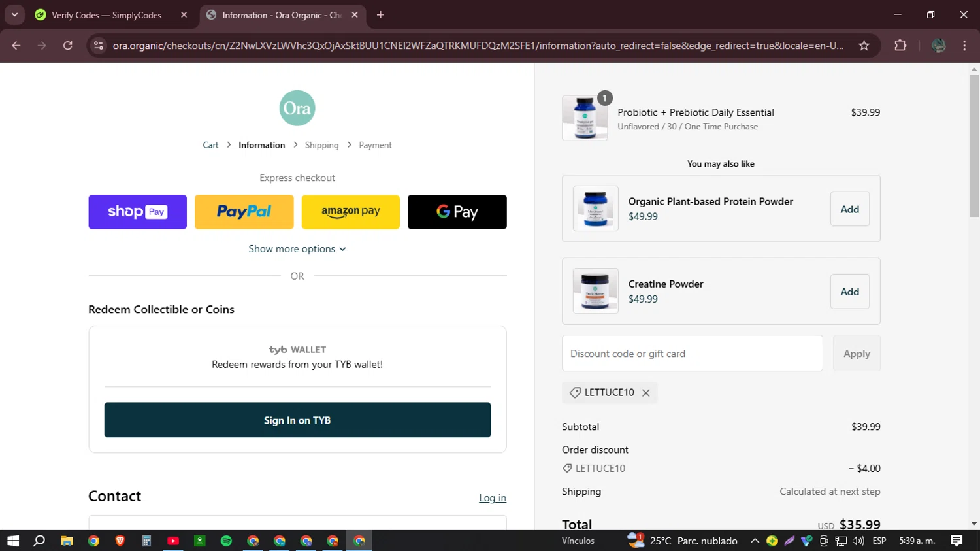Switch ESP keyboard language
980x551 pixels.
(x=879, y=541)
